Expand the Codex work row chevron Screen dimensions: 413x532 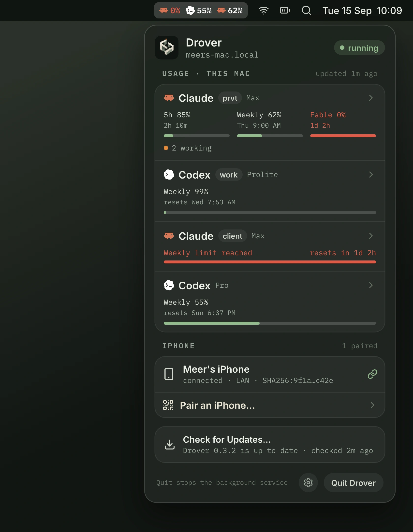click(x=371, y=175)
